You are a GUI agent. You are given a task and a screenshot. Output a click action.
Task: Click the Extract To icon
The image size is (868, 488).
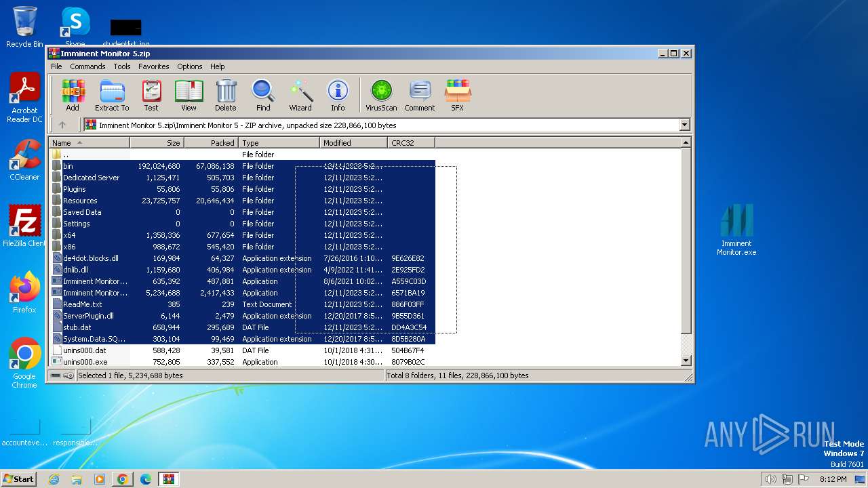(x=112, y=96)
